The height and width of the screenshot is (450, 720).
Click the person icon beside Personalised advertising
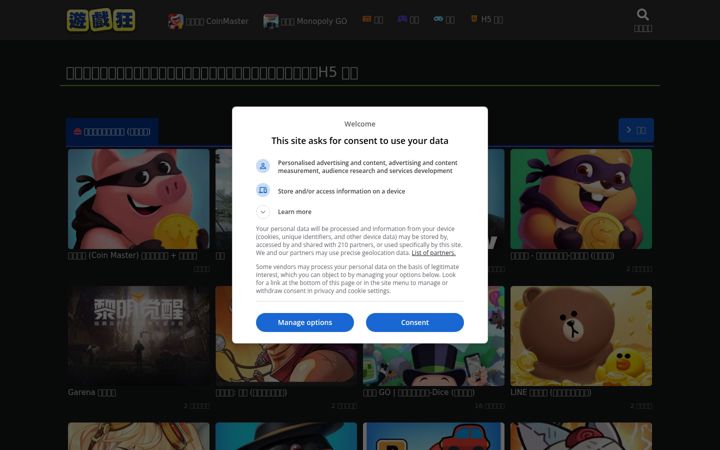tap(263, 166)
